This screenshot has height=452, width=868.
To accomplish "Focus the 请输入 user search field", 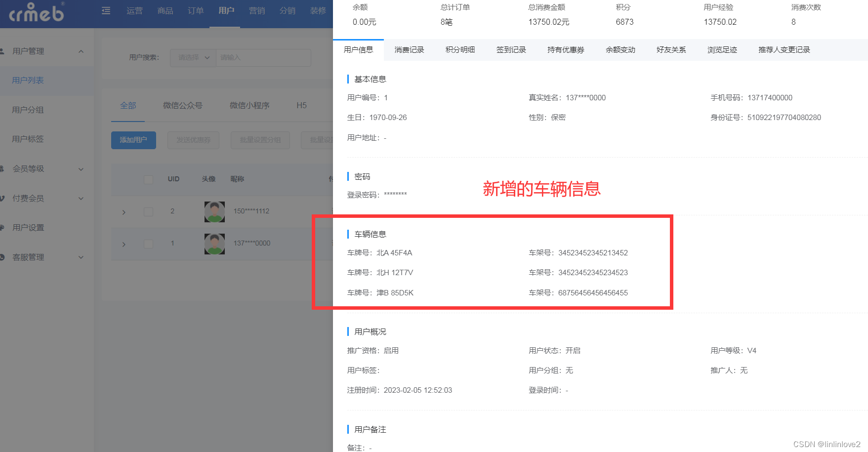I will [x=263, y=57].
